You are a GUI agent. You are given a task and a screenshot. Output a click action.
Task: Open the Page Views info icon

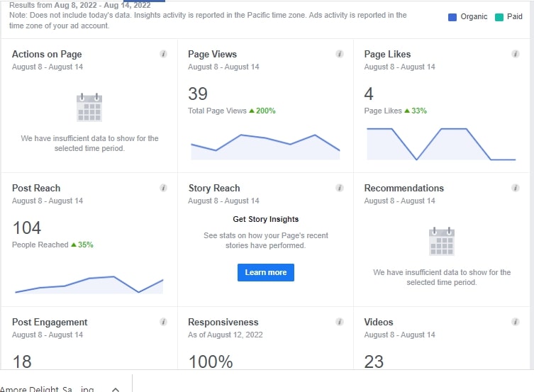tap(340, 54)
